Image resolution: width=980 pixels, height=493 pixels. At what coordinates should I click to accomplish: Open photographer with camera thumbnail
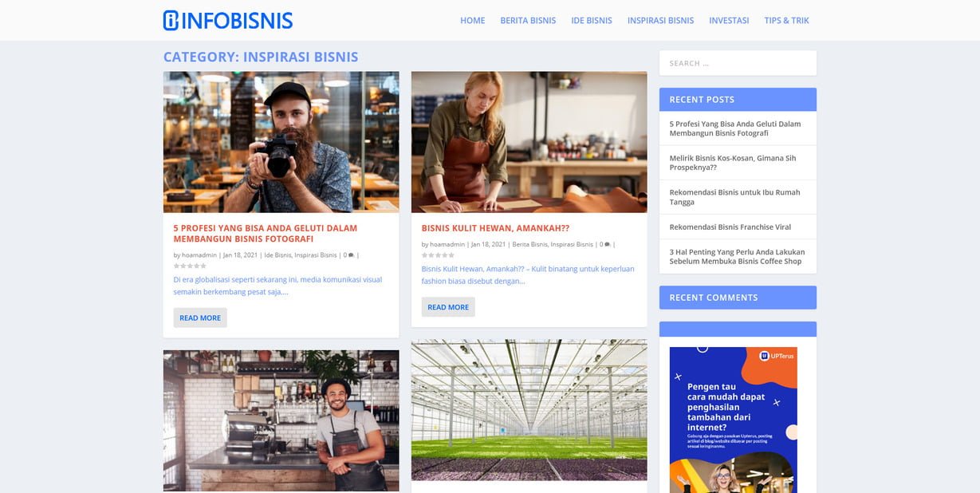281,142
